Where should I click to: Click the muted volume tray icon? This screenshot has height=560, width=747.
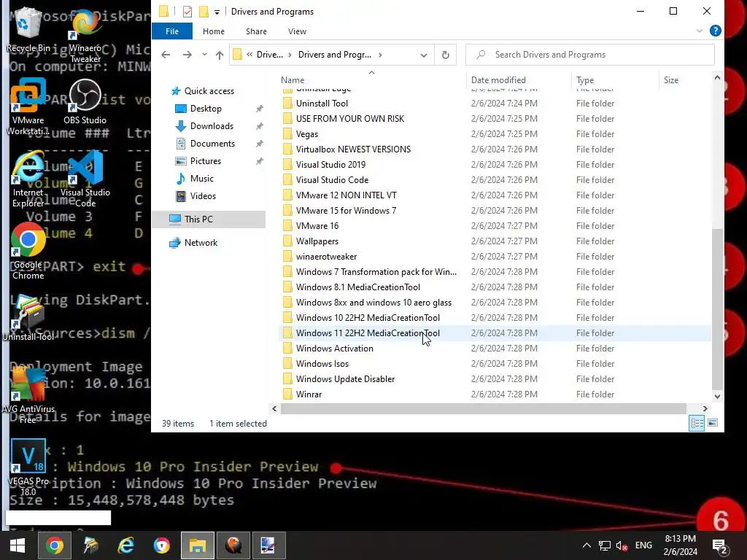click(622, 545)
